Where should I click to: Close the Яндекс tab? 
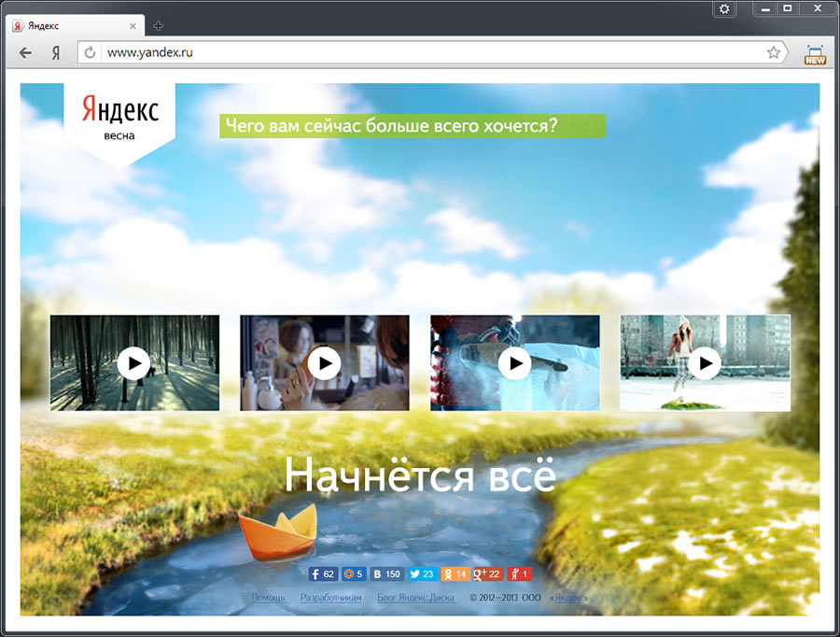(135, 25)
